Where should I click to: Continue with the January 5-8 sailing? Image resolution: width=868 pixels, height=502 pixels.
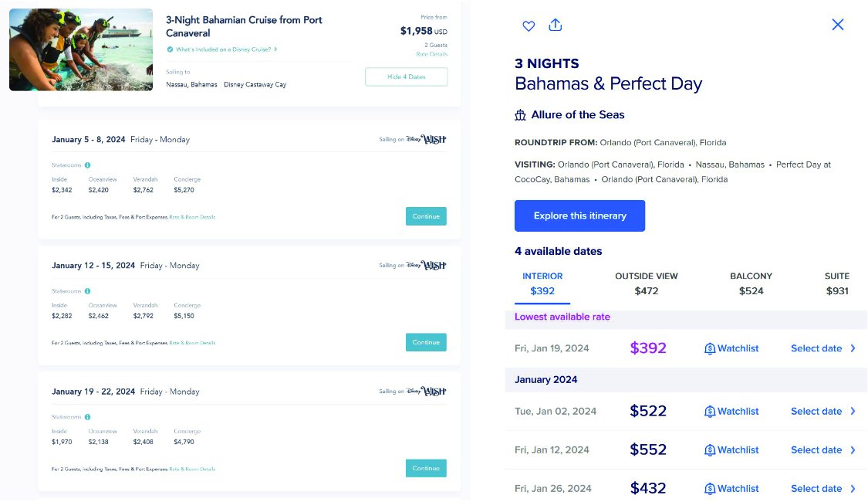tap(426, 216)
